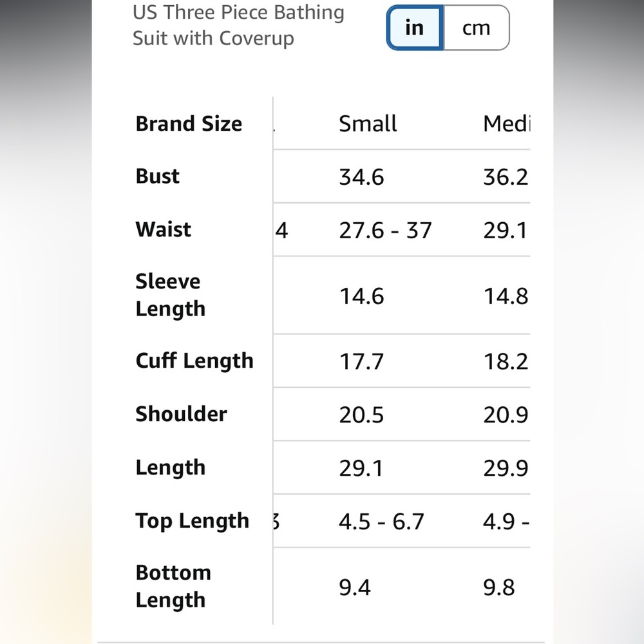The image size is (644, 644).
Task: Select the Medium size column header
Action: (x=507, y=124)
